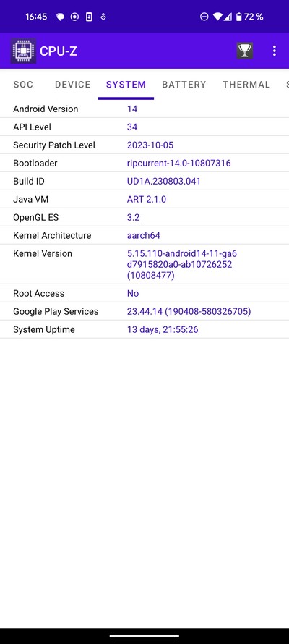Switch to the DEVICE tab
The image size is (289, 644).
pyautogui.click(x=72, y=85)
